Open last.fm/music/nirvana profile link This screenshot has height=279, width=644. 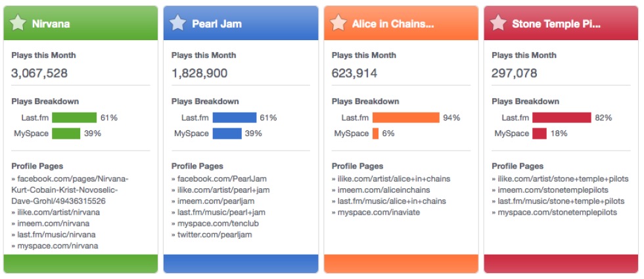click(56, 234)
